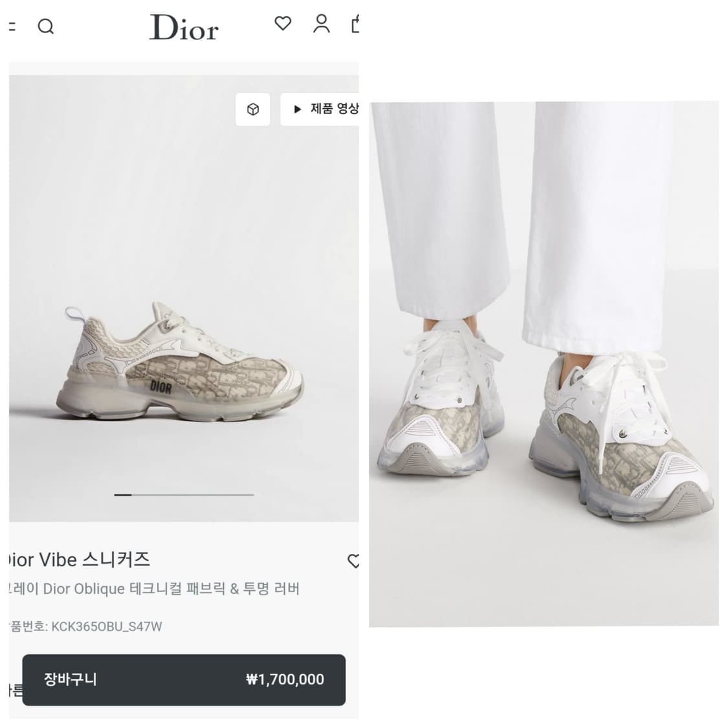Click the DIOR lettering on sneaker sole

(161, 387)
